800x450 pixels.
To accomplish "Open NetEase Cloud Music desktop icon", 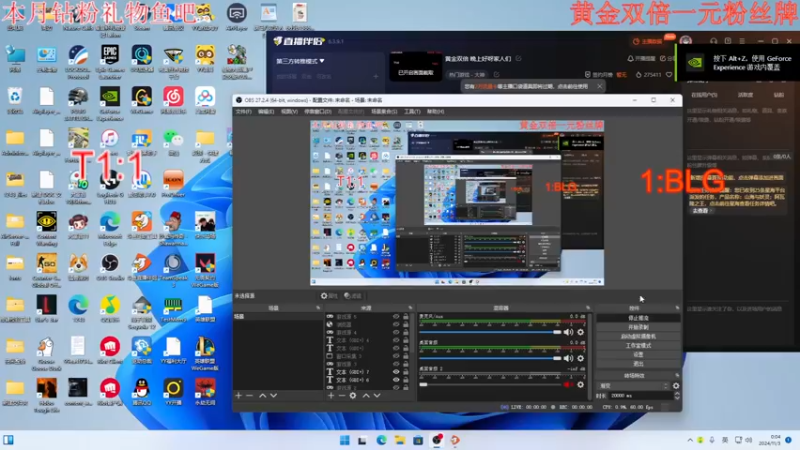I will click(173, 96).
